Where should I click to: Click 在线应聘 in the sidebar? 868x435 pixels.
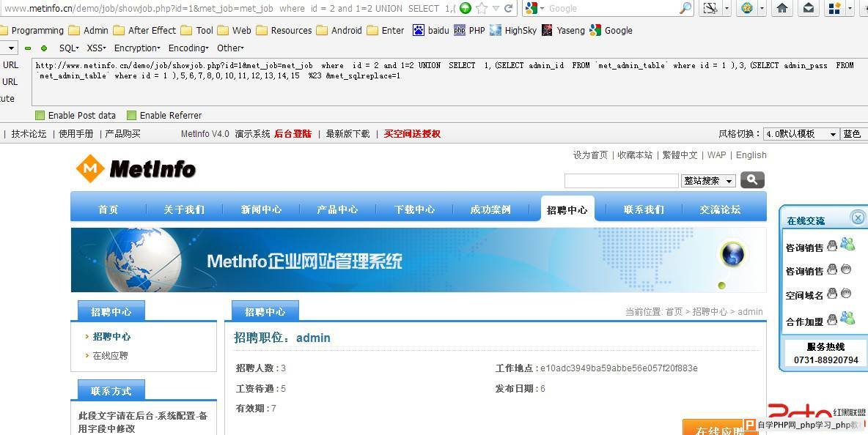tap(110, 355)
